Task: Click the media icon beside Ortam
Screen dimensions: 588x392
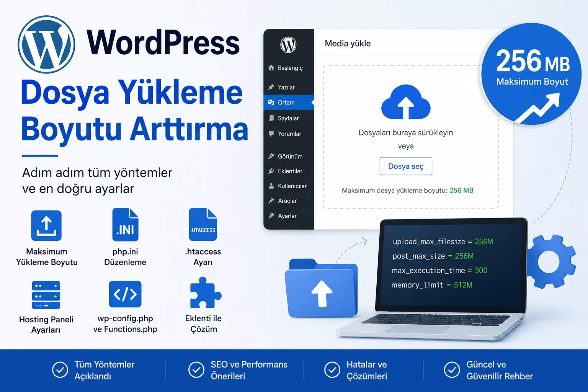Action: 271,102
